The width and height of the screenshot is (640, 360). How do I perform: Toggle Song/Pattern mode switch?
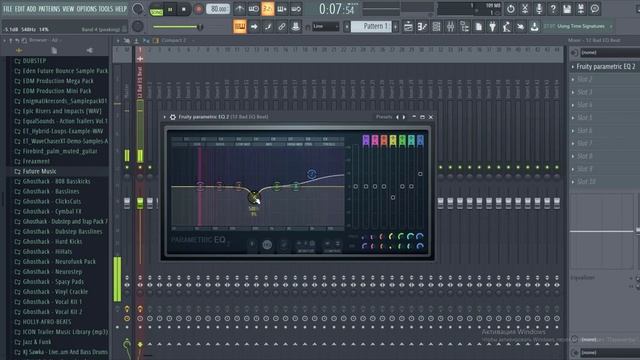click(x=156, y=9)
